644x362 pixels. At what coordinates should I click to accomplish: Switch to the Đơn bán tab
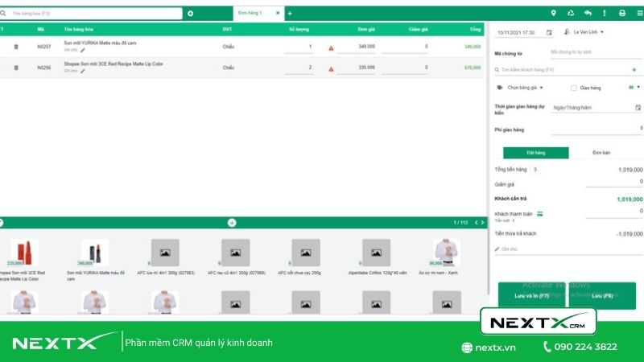tap(601, 153)
